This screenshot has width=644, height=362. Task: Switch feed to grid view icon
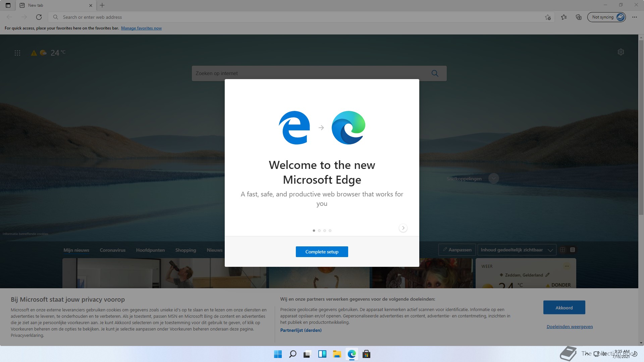(x=562, y=250)
